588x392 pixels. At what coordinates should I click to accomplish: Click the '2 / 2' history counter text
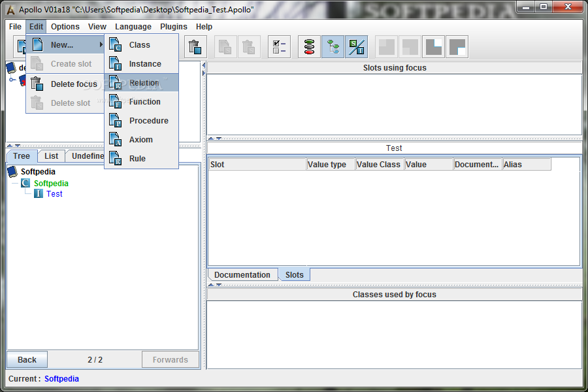[x=95, y=360]
